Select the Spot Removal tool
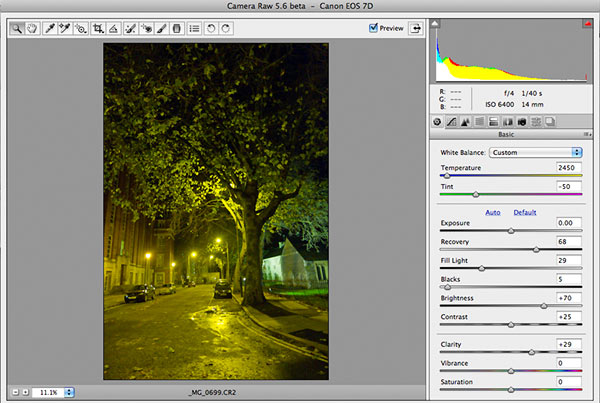Viewport: 600px width, 403px height. tap(130, 28)
